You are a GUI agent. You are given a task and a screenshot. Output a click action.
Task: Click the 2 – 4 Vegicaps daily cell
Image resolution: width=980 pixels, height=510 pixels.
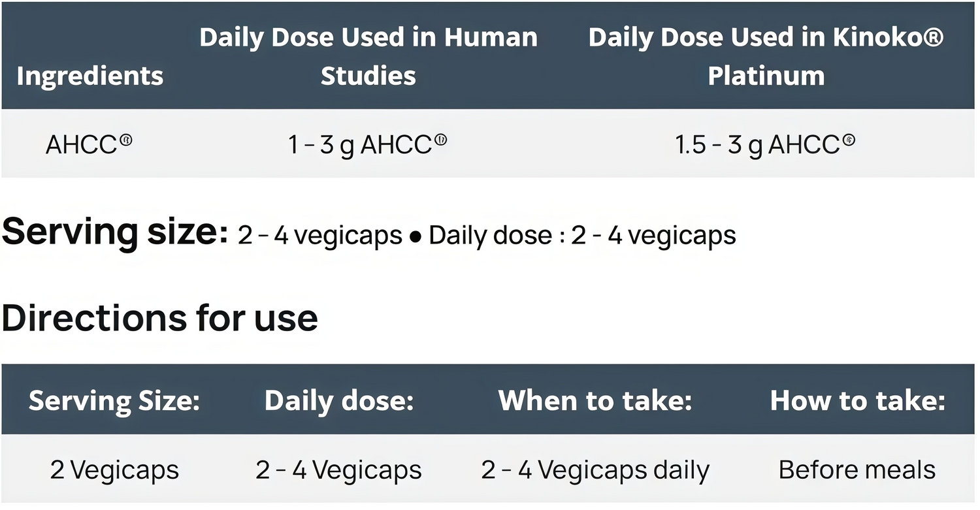click(x=595, y=470)
